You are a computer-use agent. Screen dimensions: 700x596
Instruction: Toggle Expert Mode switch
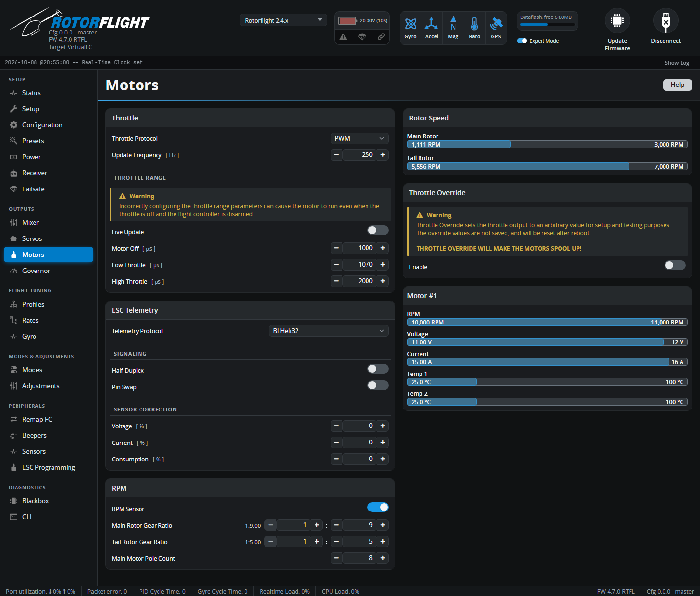point(522,41)
